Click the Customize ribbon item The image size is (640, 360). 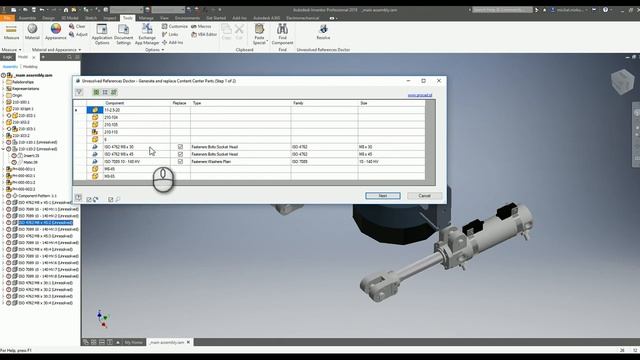click(x=175, y=26)
